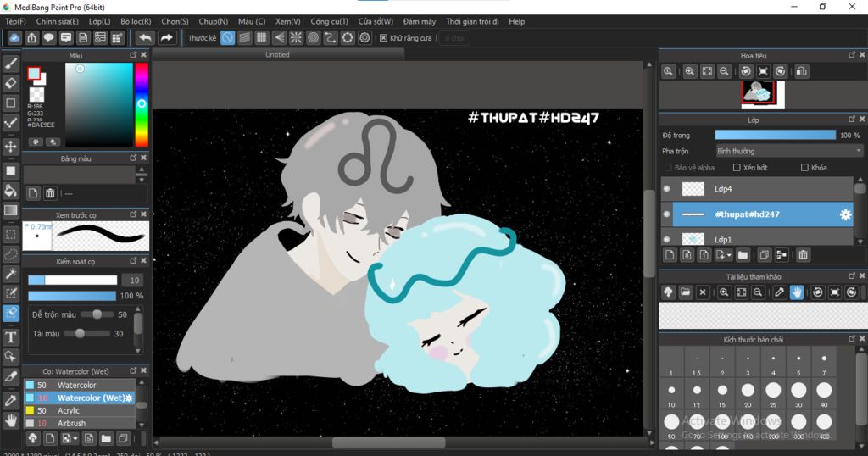Select the Lasso selection tool
The width and height of the screenshot is (868, 456).
pos(10,254)
